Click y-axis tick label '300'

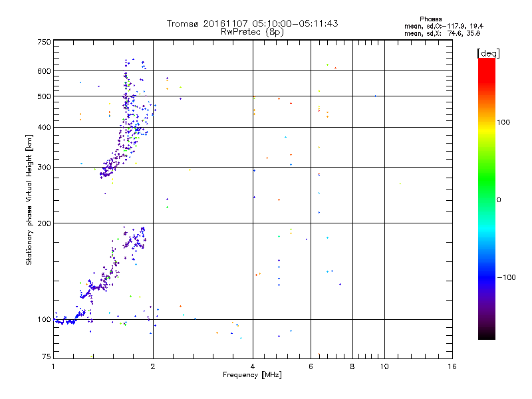(44, 168)
